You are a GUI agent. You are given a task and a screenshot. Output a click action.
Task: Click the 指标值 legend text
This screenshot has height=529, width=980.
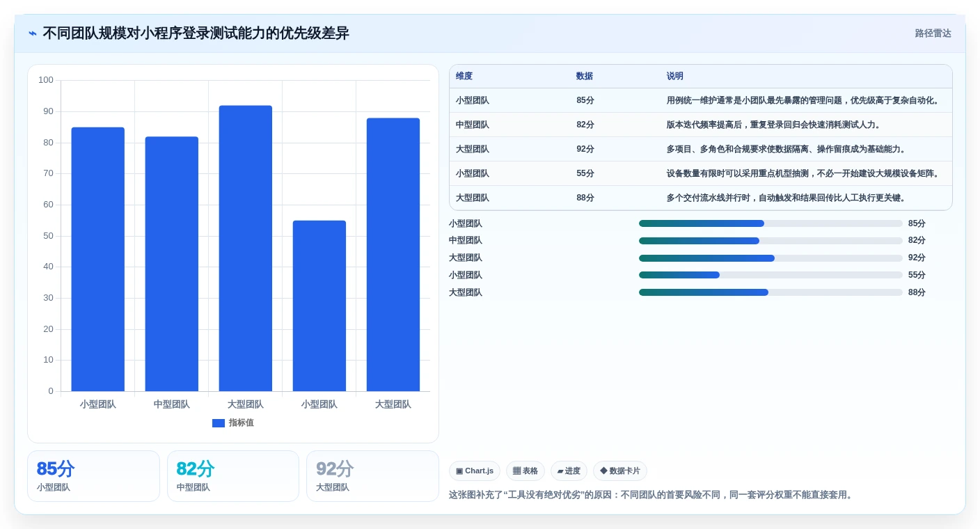[242, 423]
